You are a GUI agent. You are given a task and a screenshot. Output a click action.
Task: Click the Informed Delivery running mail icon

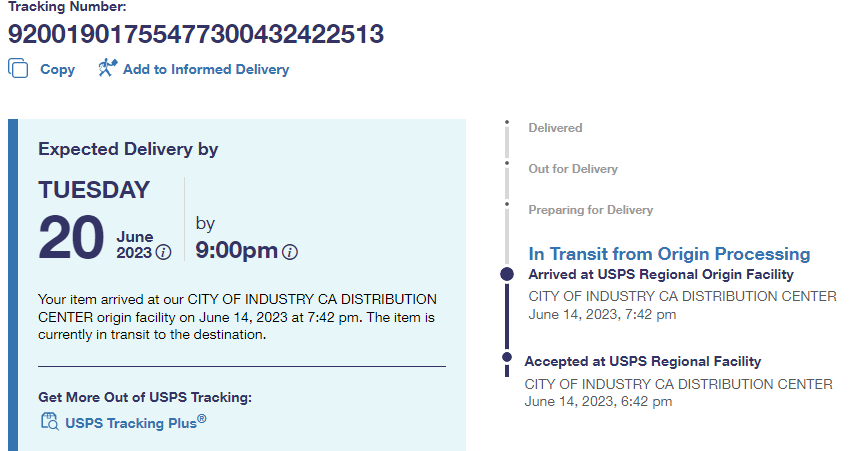point(108,69)
